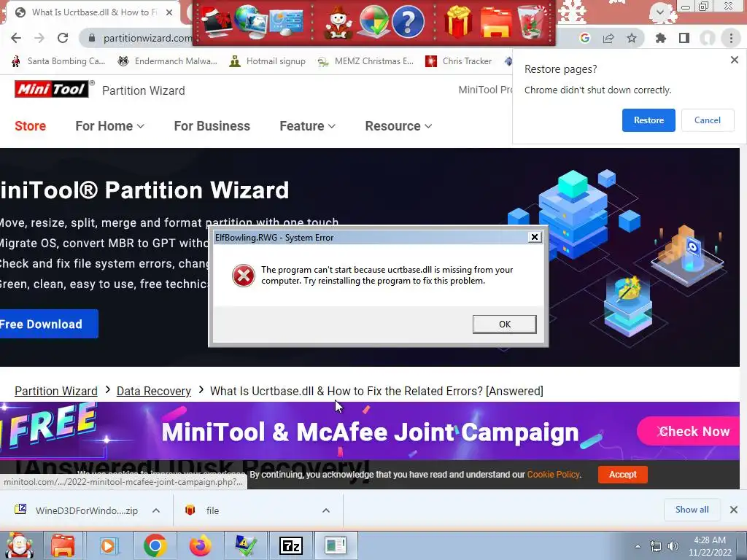747x560 pixels.
Task: Open the MEMZ Christmas bookmark
Action: click(365, 61)
